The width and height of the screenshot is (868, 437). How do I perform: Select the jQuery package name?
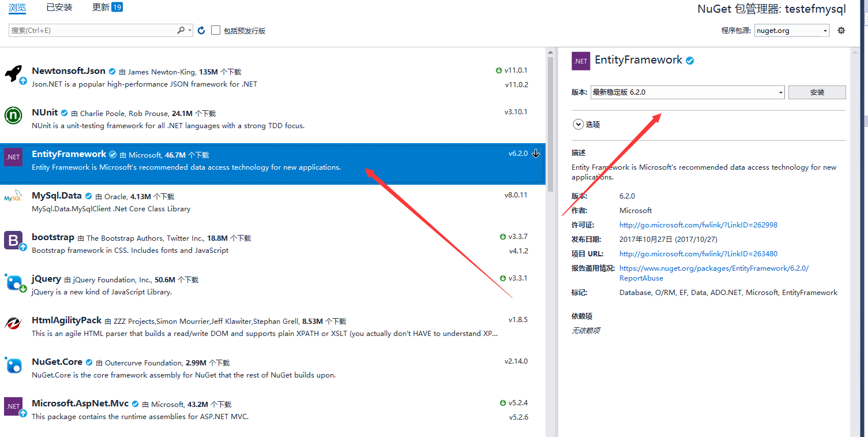(46, 279)
